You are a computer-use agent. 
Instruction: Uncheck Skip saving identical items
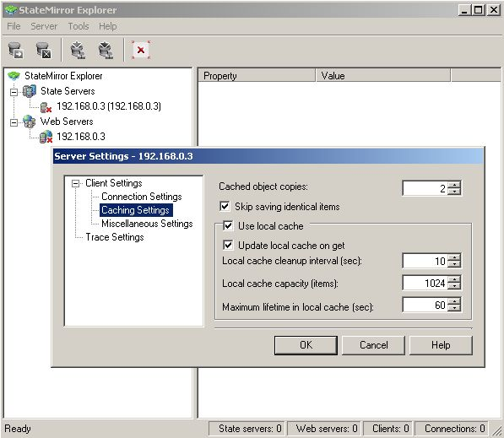[x=225, y=206]
